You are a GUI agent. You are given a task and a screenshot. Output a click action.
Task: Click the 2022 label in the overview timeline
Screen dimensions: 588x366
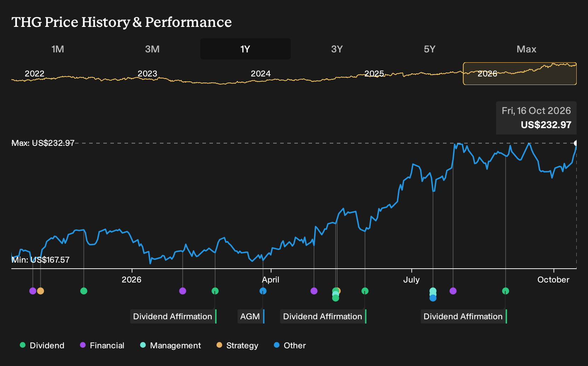34,74
